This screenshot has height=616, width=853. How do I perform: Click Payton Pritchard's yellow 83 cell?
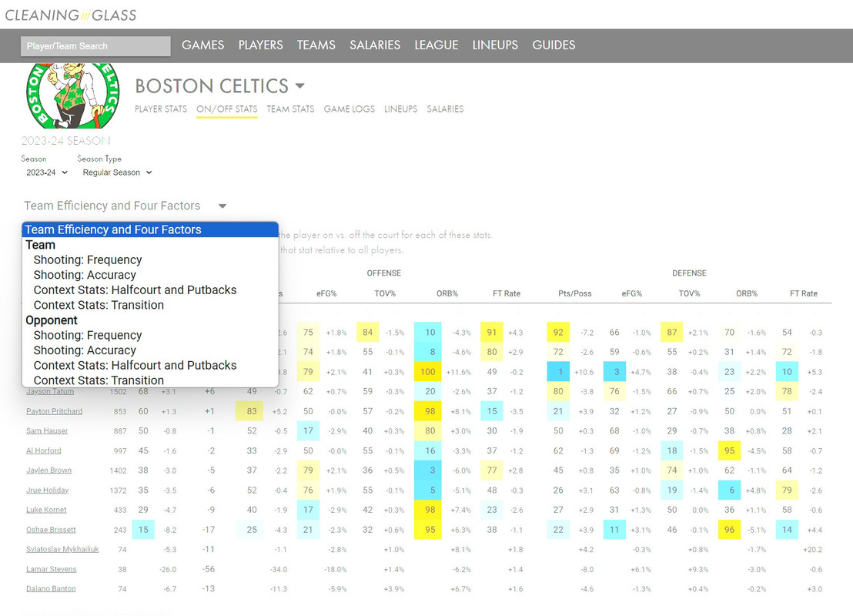click(x=250, y=411)
